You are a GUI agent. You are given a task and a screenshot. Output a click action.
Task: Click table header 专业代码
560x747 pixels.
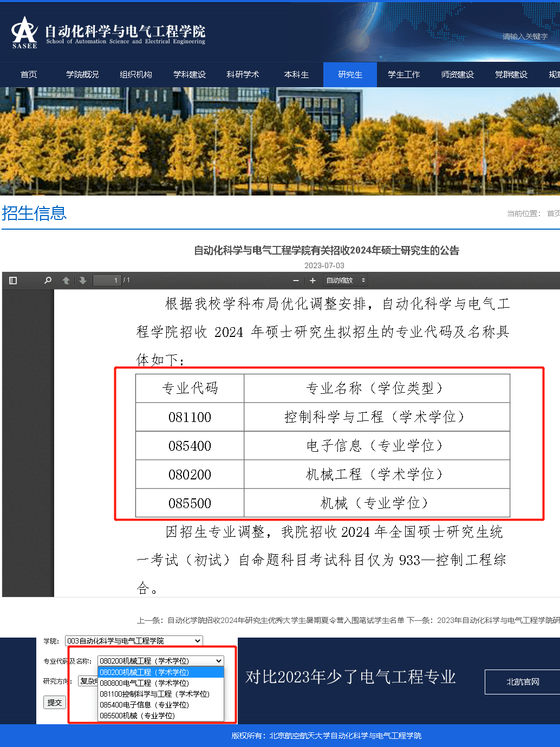[190, 388]
